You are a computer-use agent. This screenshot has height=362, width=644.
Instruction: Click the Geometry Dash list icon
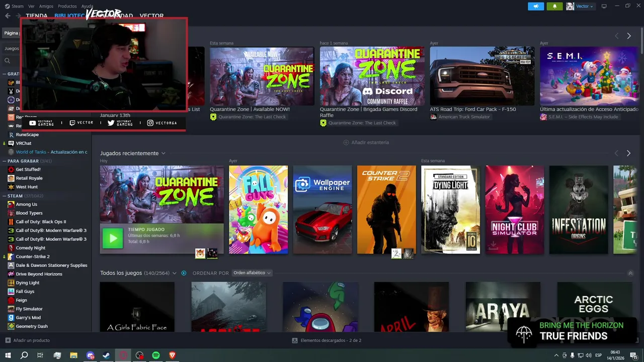(11, 326)
